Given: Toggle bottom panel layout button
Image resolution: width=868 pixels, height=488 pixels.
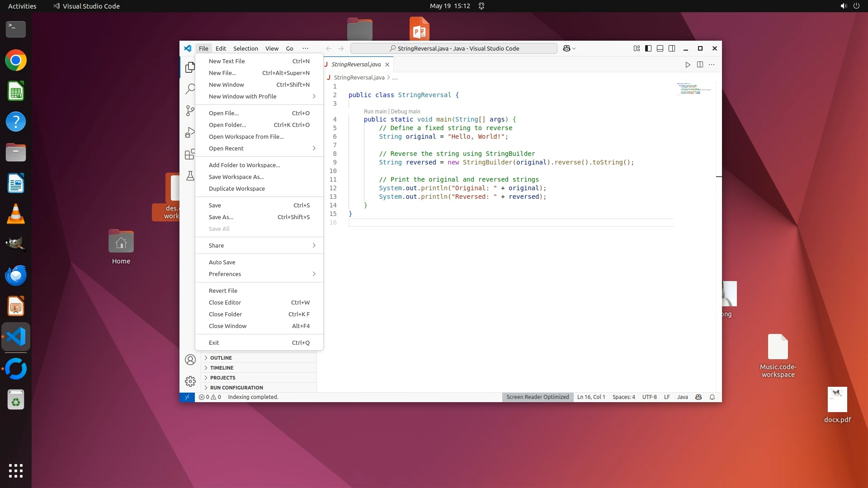Looking at the screenshot, I should [660, 48].
